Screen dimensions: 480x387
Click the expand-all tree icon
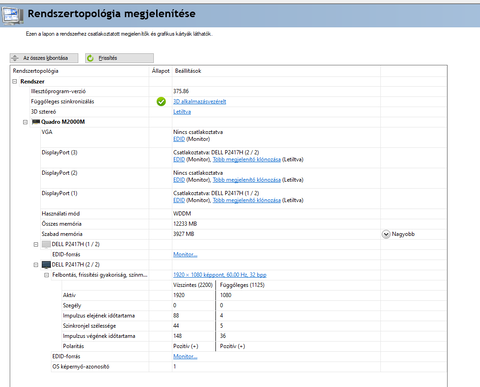click(15, 58)
